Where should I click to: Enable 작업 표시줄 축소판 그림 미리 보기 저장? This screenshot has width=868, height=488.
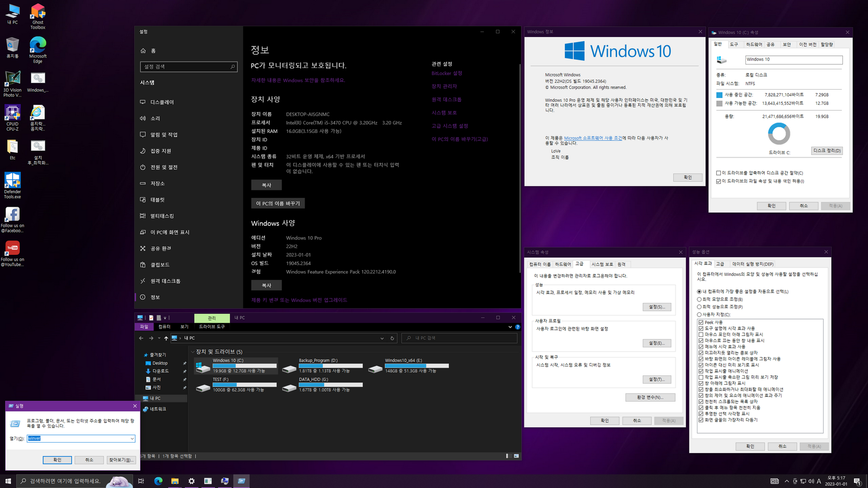701,377
